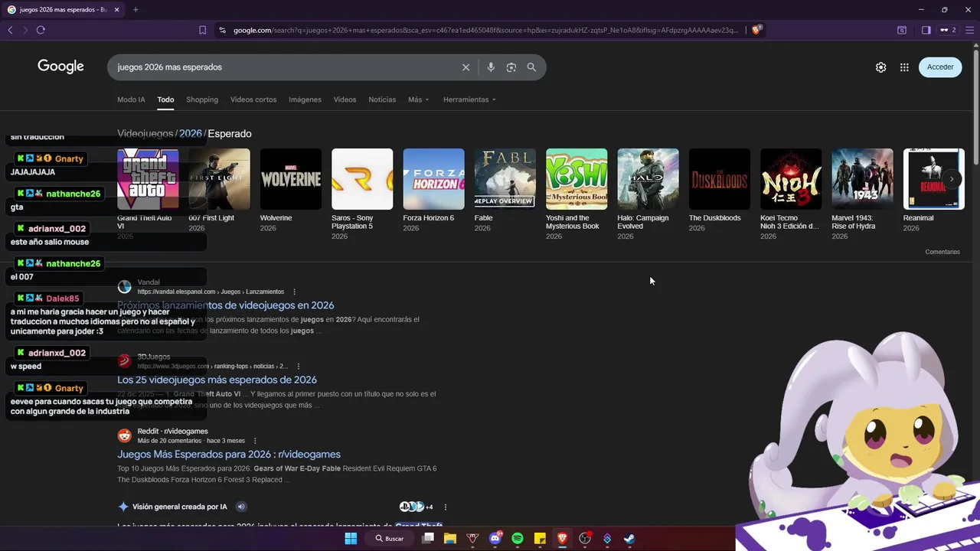Select Halo: Campaign Evolved card
This screenshot has width=980, height=551.
648,194
